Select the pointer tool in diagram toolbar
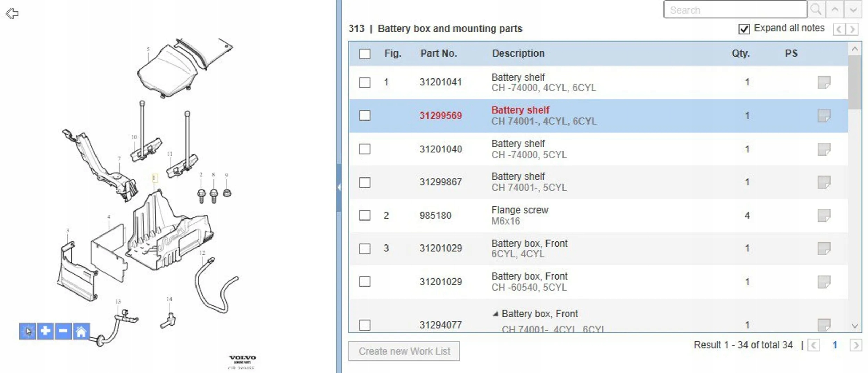This screenshot has height=373, width=868. (28, 331)
